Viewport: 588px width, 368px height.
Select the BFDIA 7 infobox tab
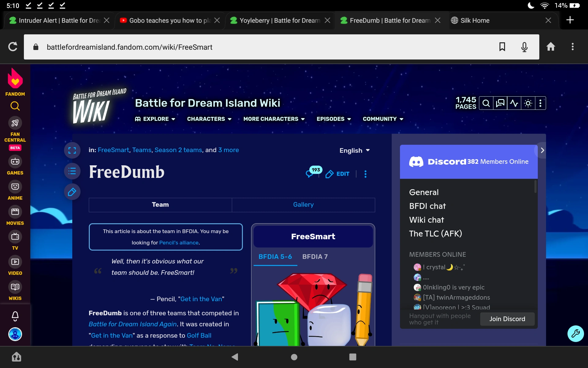pos(315,257)
